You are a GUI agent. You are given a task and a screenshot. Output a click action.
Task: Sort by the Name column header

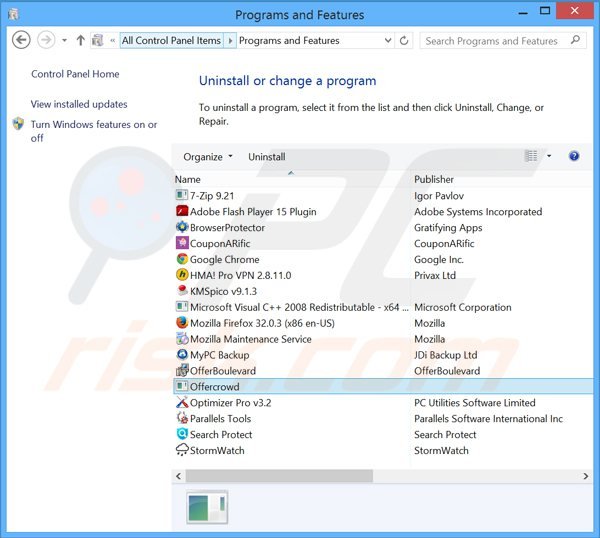[x=188, y=179]
